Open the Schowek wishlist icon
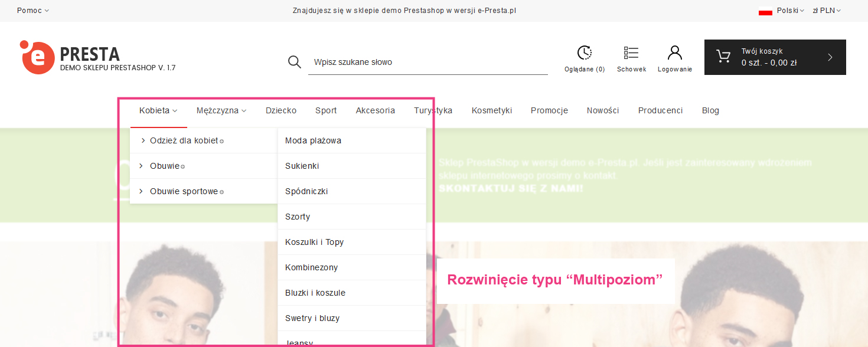Viewport: 868px width, 347px height. tap(631, 53)
